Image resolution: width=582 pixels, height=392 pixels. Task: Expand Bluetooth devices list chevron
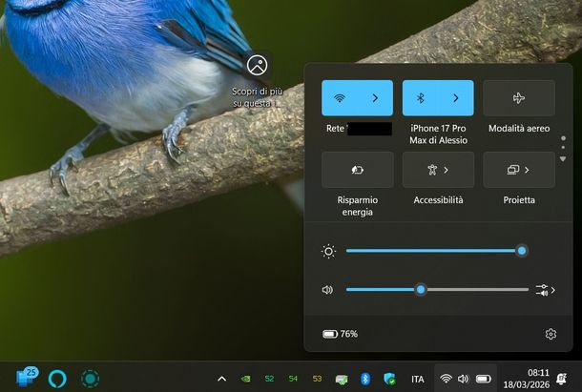456,98
